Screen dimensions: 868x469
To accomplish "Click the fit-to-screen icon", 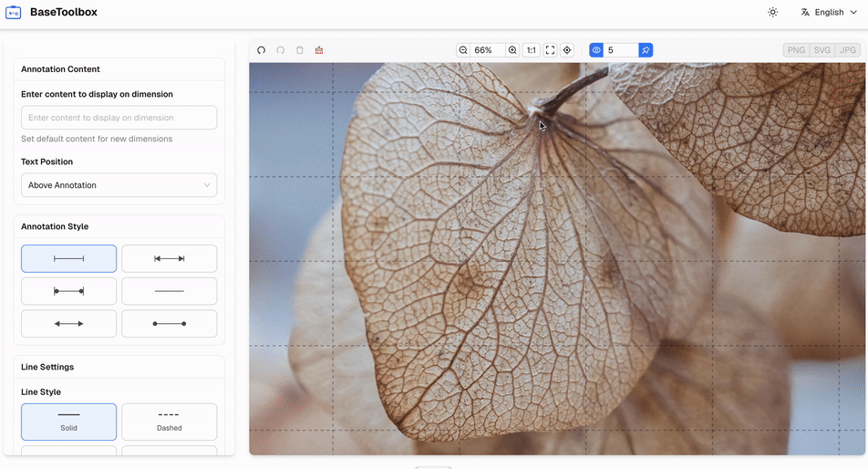I will [x=551, y=50].
